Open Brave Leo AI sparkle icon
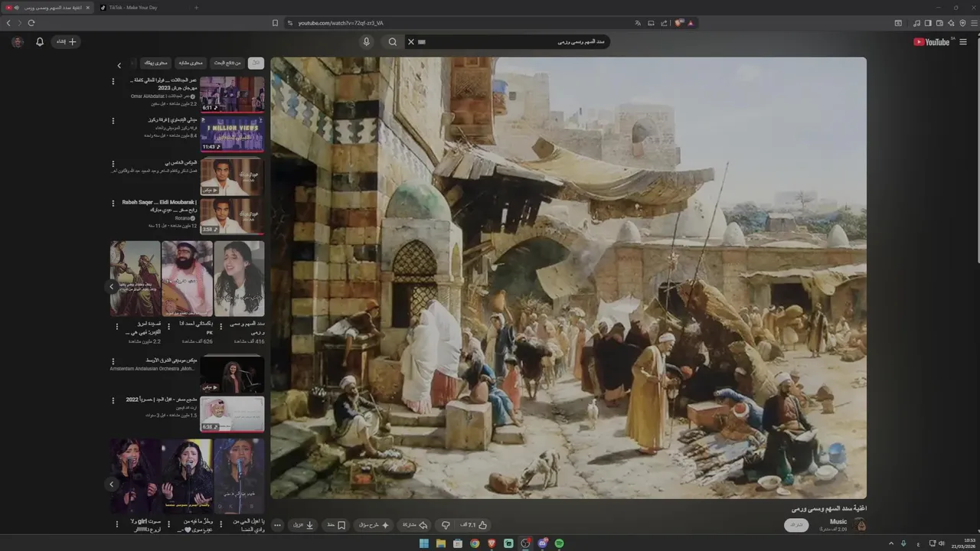The image size is (980, 551). point(951,23)
